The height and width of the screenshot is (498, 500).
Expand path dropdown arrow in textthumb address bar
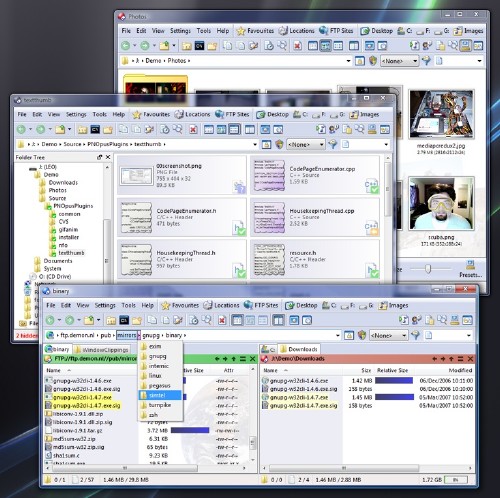(x=255, y=144)
